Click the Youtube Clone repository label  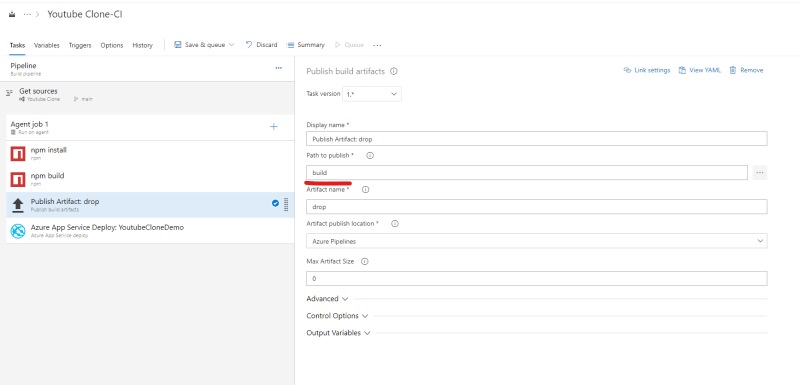pos(43,99)
